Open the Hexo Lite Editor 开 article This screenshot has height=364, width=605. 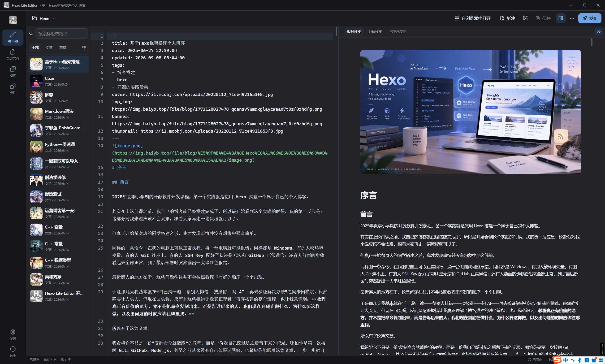click(x=58, y=296)
